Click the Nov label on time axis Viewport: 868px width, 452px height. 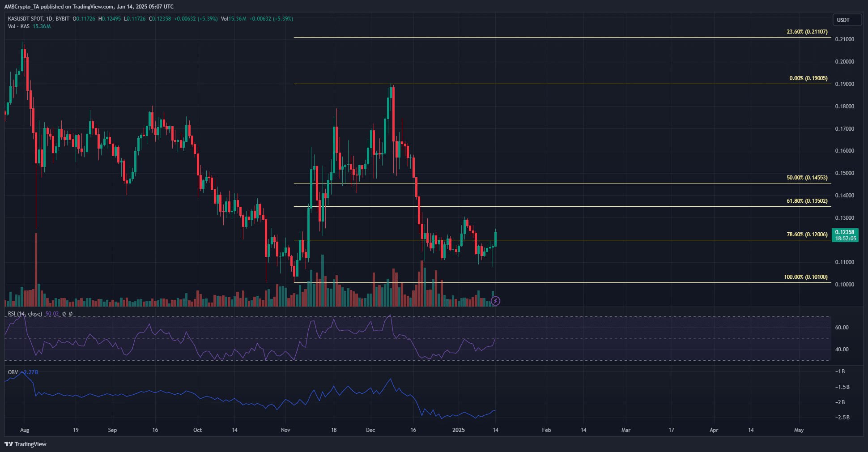click(285, 430)
